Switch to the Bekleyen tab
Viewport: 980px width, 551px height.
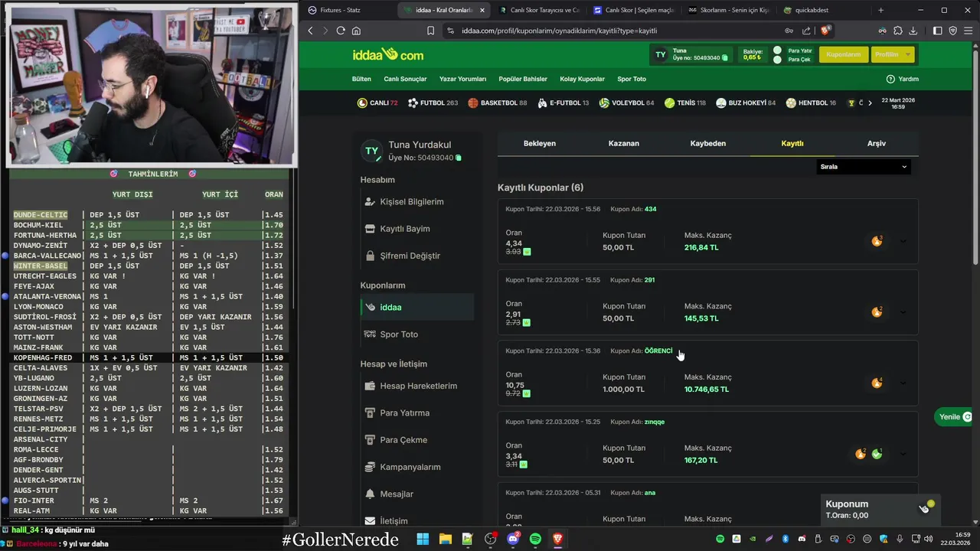540,143
